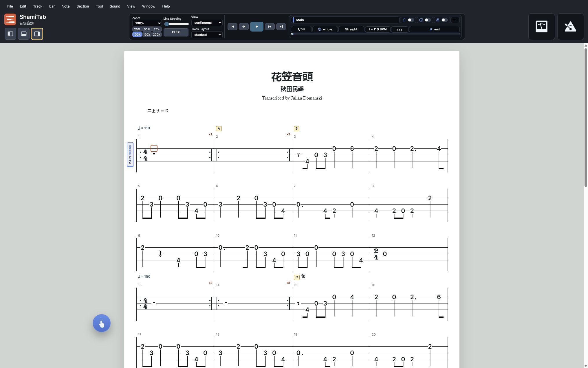This screenshot has height=368, width=588.
Task: Adjust the Line Spacing slider handle
Action: pyautogui.click(x=166, y=24)
